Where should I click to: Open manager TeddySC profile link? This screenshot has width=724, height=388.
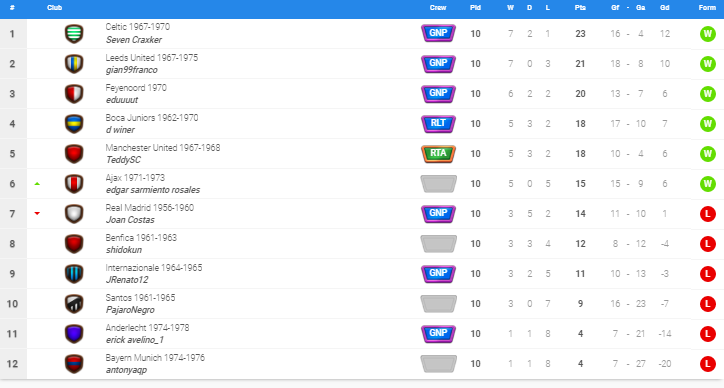pos(123,160)
